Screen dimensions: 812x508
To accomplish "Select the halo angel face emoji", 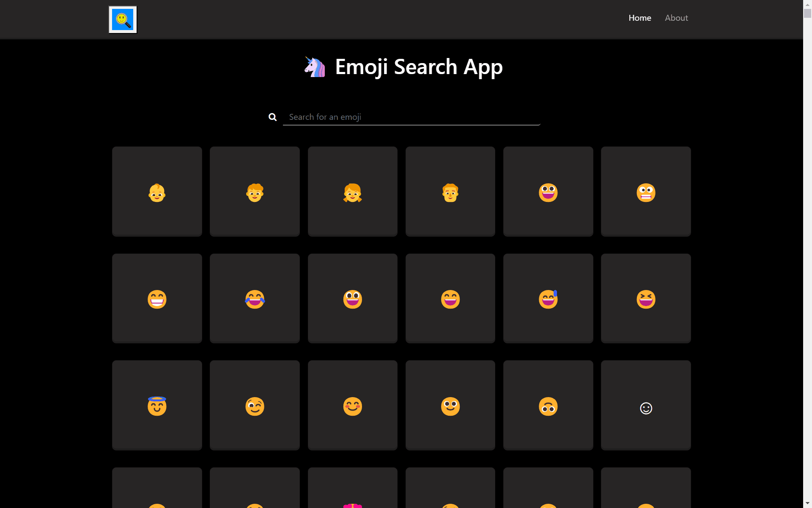I will [157, 405].
